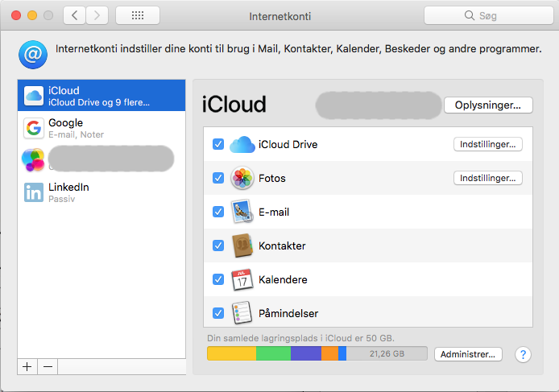The height and width of the screenshot is (392, 559).
Task: Click the Game Center colorful bubbles icon
Action: coord(33,160)
